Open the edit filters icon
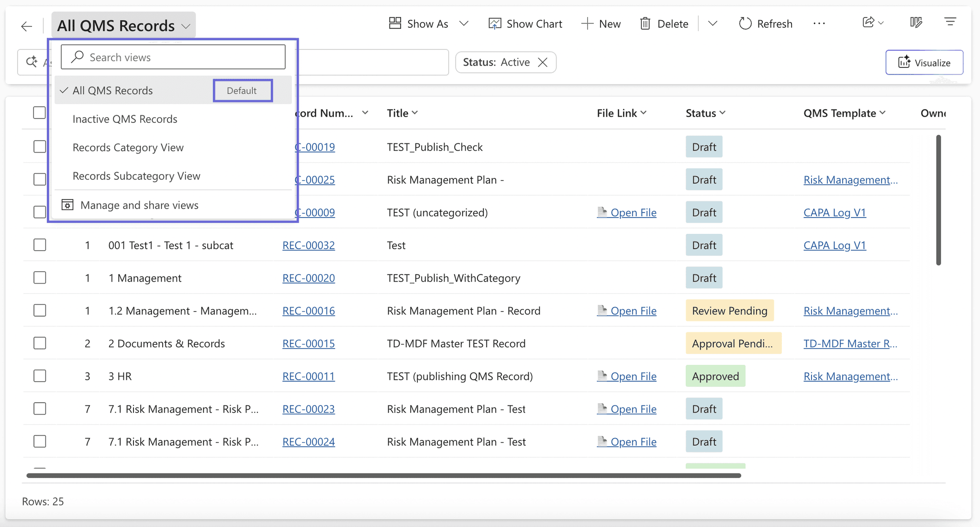The image size is (980, 527). 950,22
